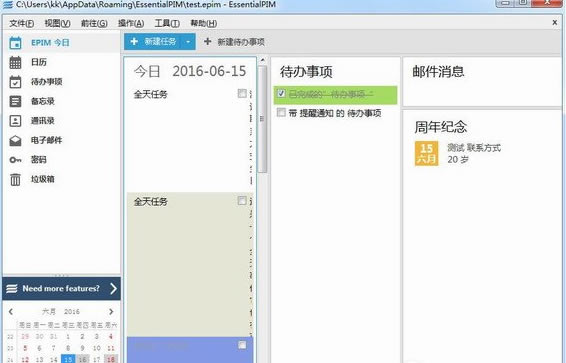Click the 新建任务 button
The height and width of the screenshot is (363, 566).
pos(153,42)
